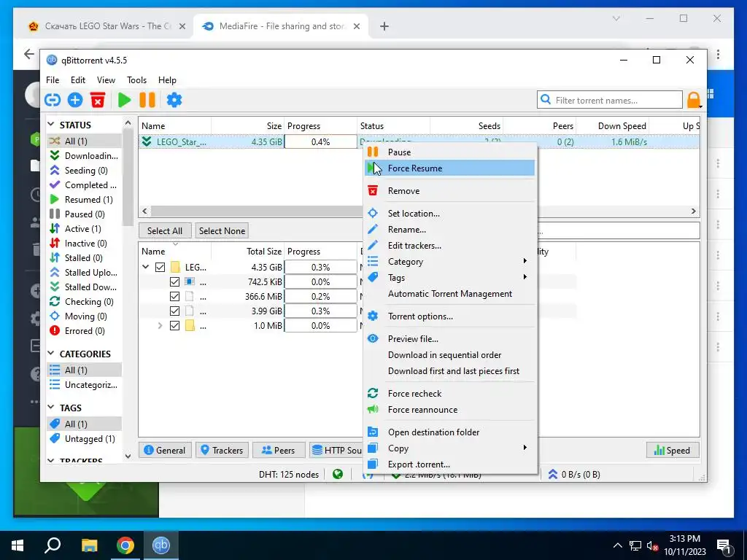Toggle Download in sequential order
The height and width of the screenshot is (560, 747).
pyautogui.click(x=449, y=355)
